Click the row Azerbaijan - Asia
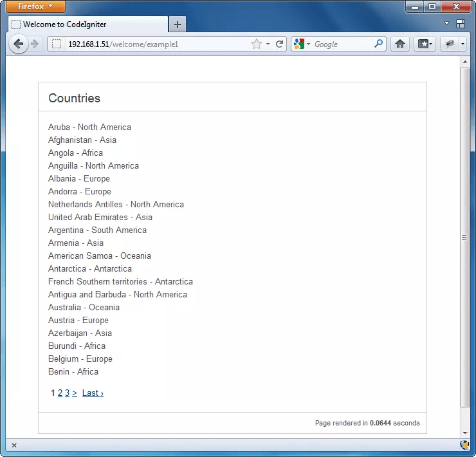Image resolution: width=476 pixels, height=457 pixels. (80, 333)
